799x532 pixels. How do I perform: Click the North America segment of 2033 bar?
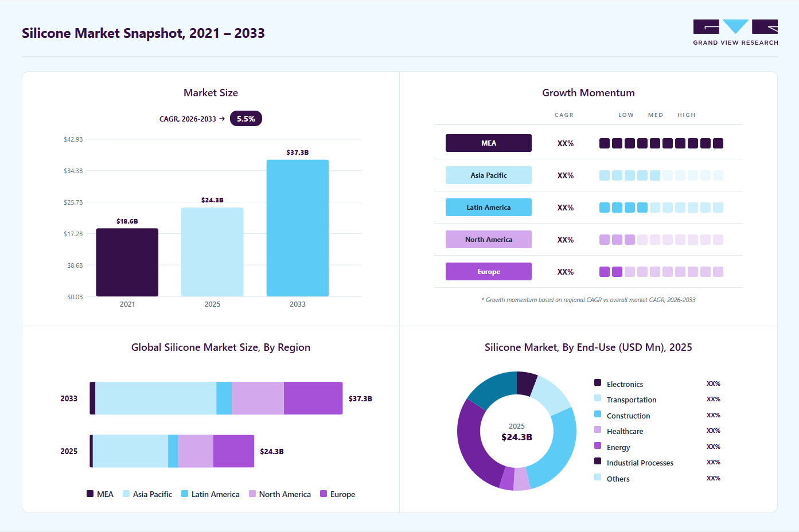[258, 398]
